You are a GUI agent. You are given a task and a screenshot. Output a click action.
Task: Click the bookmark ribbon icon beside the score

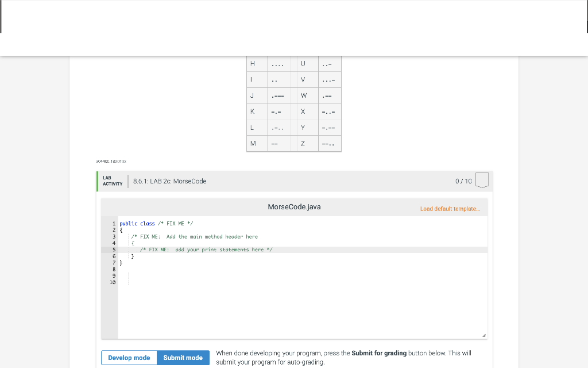(x=482, y=180)
